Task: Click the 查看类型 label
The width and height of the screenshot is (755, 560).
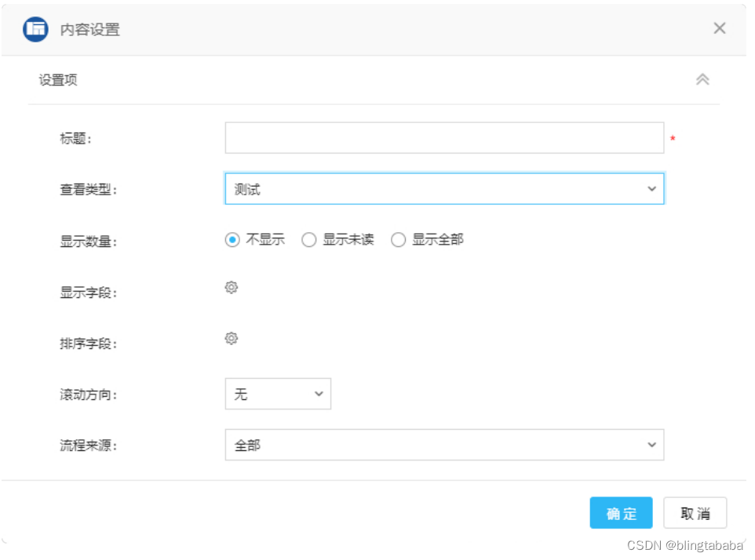Action: click(89, 190)
